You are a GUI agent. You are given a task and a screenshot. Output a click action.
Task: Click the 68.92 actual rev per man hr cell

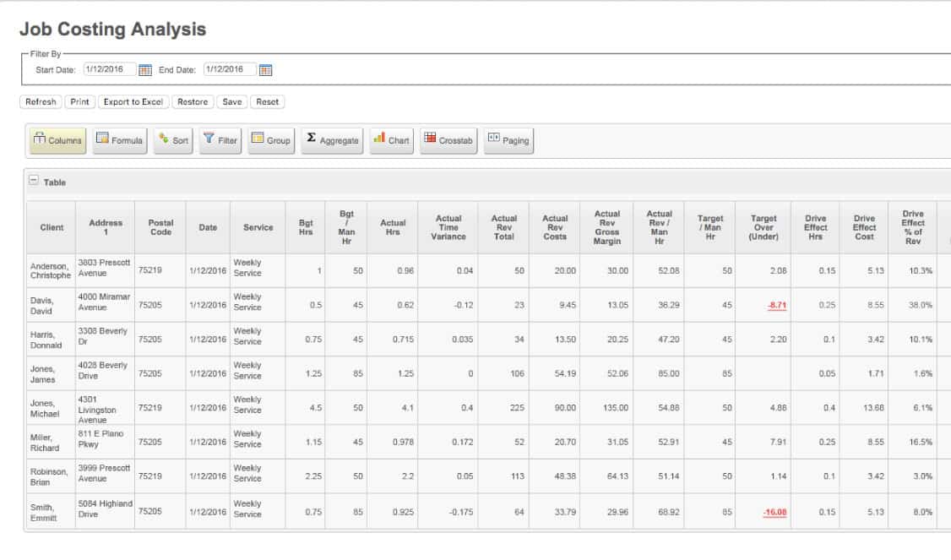(660, 512)
